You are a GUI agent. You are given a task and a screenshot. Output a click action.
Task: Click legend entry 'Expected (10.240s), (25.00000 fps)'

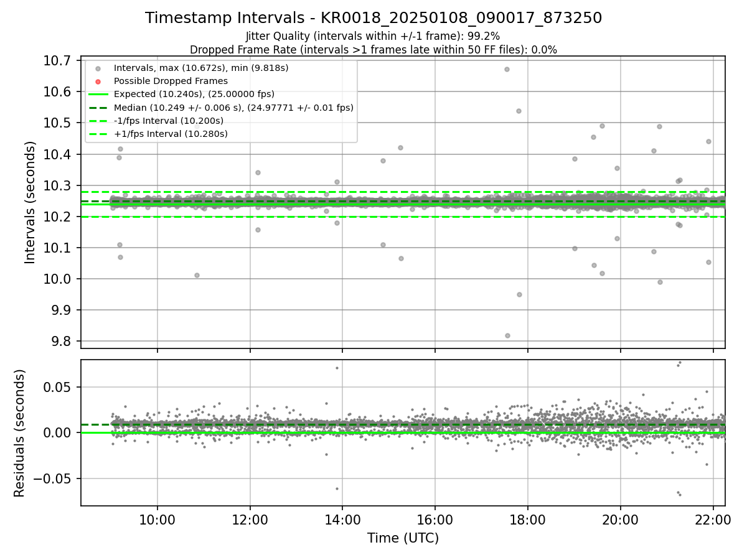(194, 94)
